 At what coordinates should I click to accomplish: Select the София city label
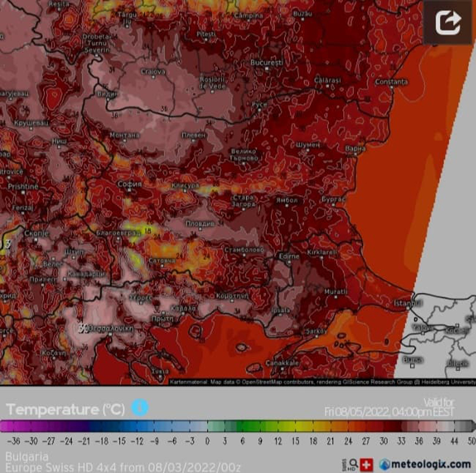pyautogui.click(x=130, y=184)
